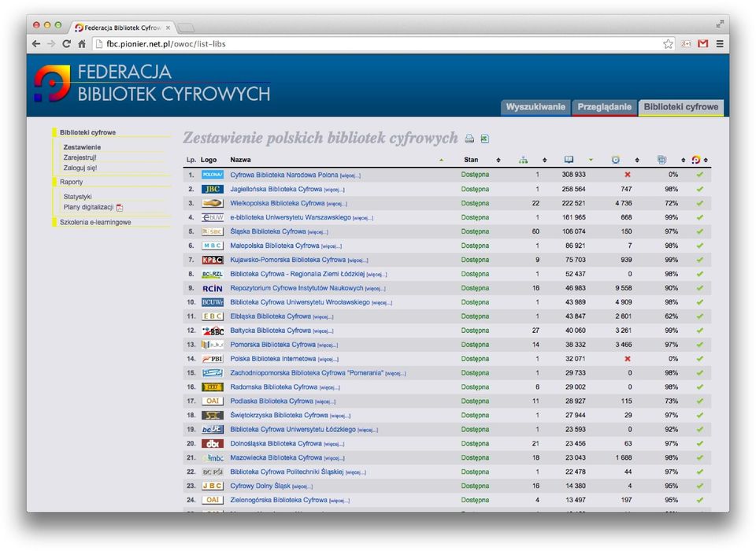Click the 308 933 value cell

[x=573, y=175]
